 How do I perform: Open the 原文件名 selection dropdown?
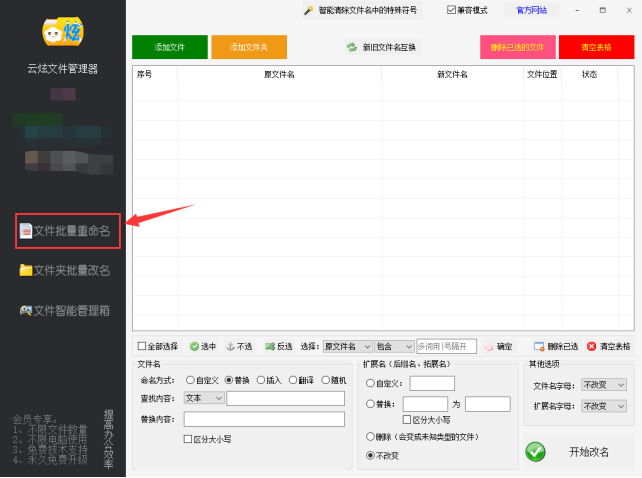pyautogui.click(x=348, y=347)
